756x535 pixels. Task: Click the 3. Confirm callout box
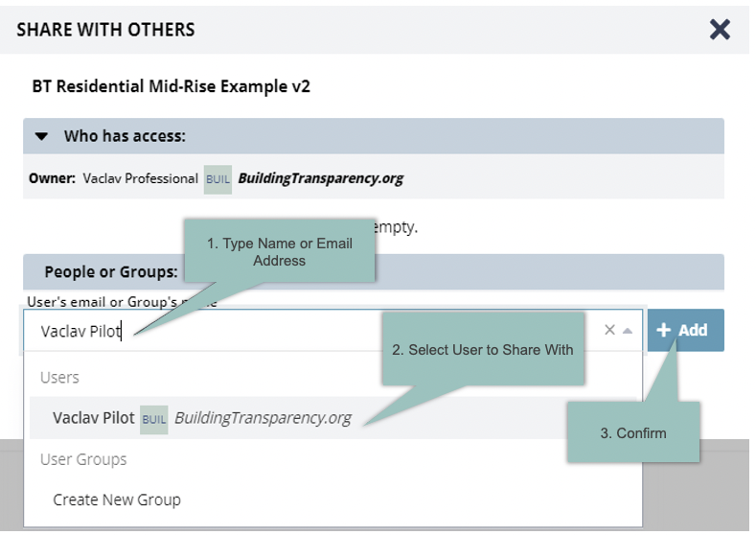633,432
